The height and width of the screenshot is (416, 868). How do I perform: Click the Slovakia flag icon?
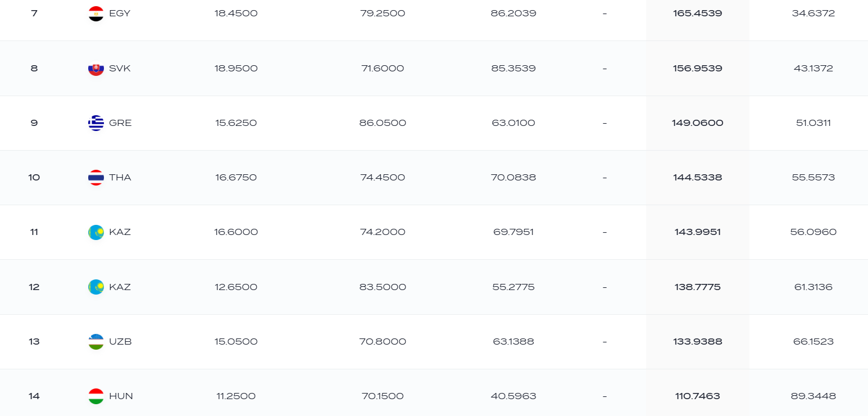click(x=96, y=69)
